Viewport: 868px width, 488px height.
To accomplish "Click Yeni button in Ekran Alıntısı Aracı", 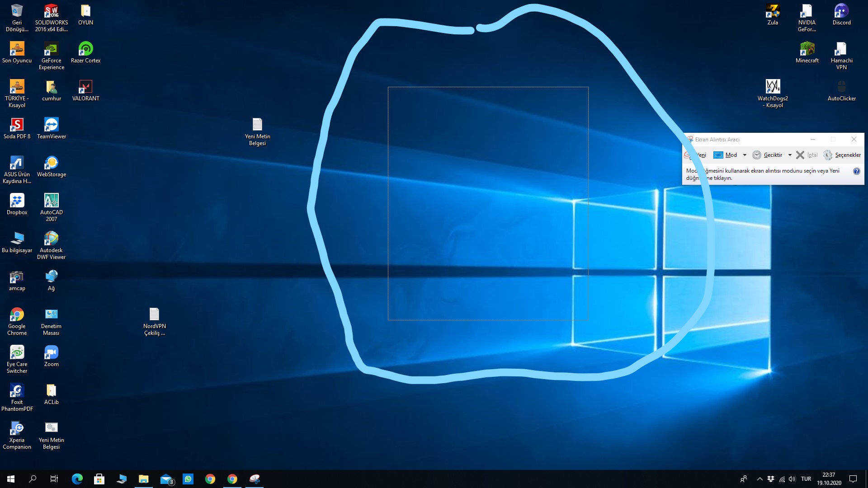I will (695, 155).
